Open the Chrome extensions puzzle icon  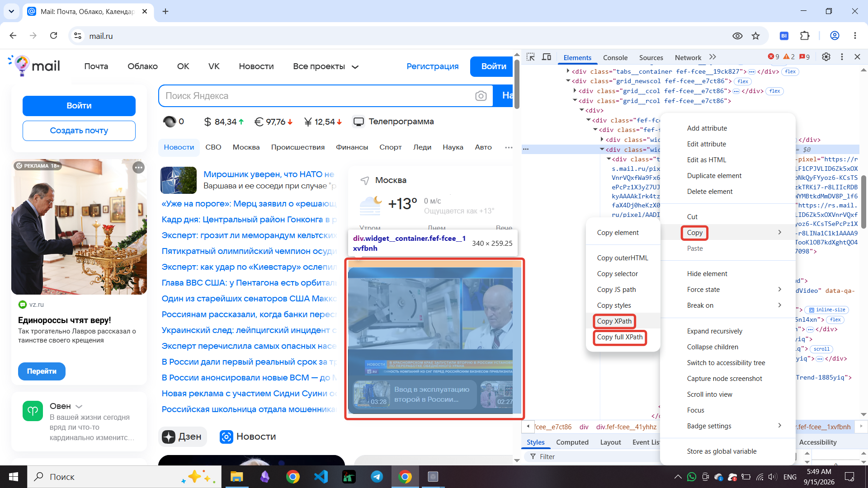tap(805, 36)
